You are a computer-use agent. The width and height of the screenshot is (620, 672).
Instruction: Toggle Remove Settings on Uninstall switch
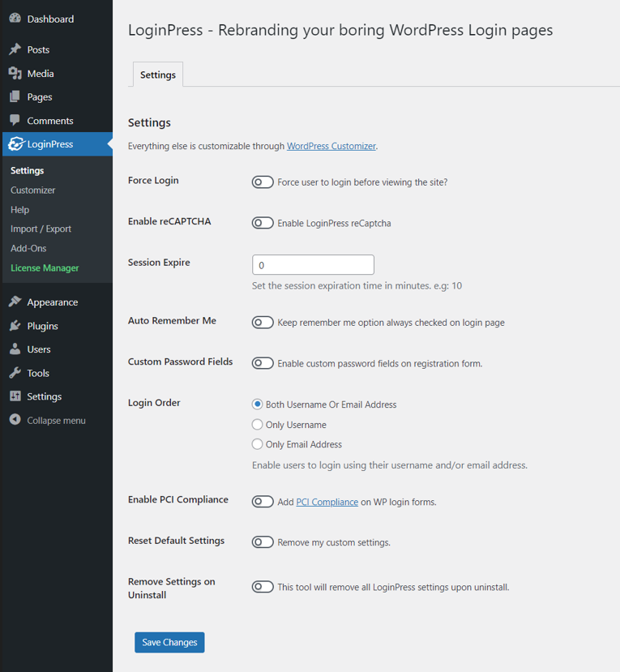click(x=263, y=587)
